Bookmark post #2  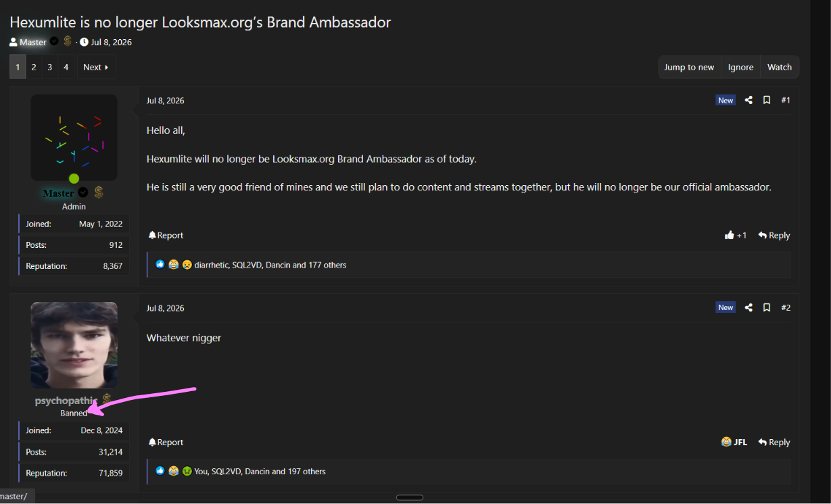[x=767, y=307]
